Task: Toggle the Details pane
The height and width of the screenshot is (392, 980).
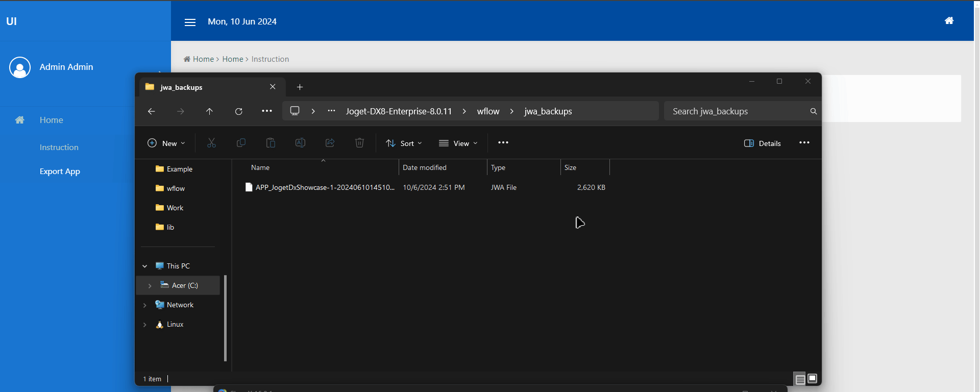Action: coord(762,143)
